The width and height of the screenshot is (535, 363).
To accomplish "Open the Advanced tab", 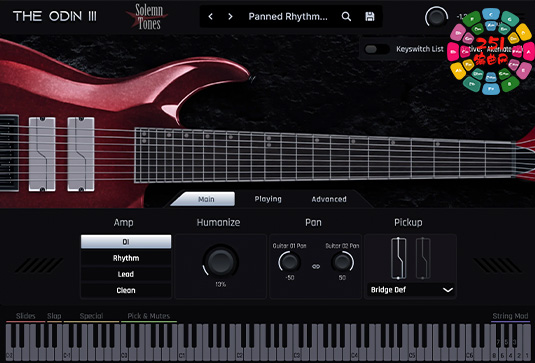I will pos(329,199).
